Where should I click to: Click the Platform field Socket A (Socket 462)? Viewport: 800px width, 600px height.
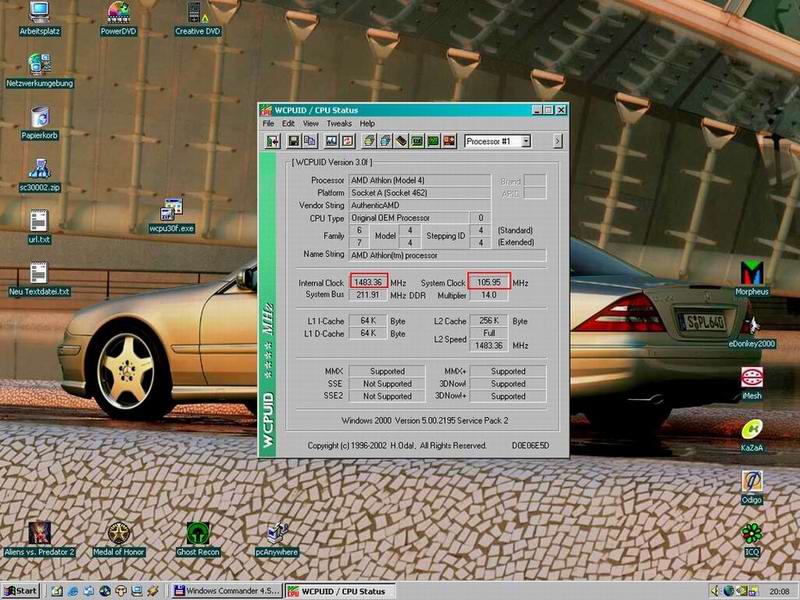click(419, 193)
